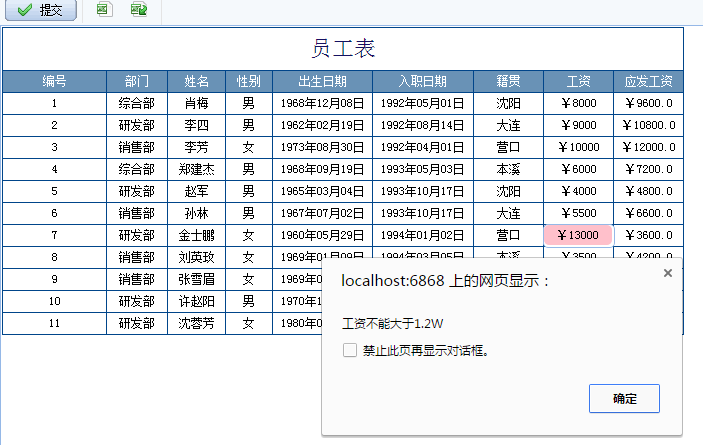703x445 pixels.
Task: Click the 姓名 column header
Action: [196, 81]
